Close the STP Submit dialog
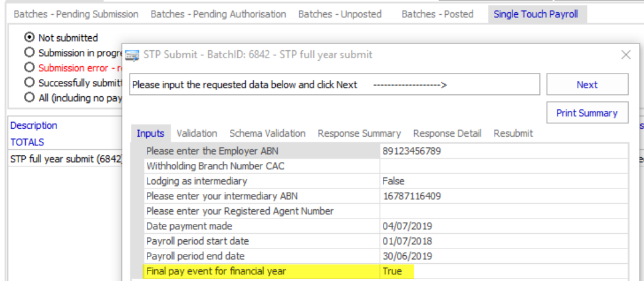644x281 pixels. click(x=626, y=55)
